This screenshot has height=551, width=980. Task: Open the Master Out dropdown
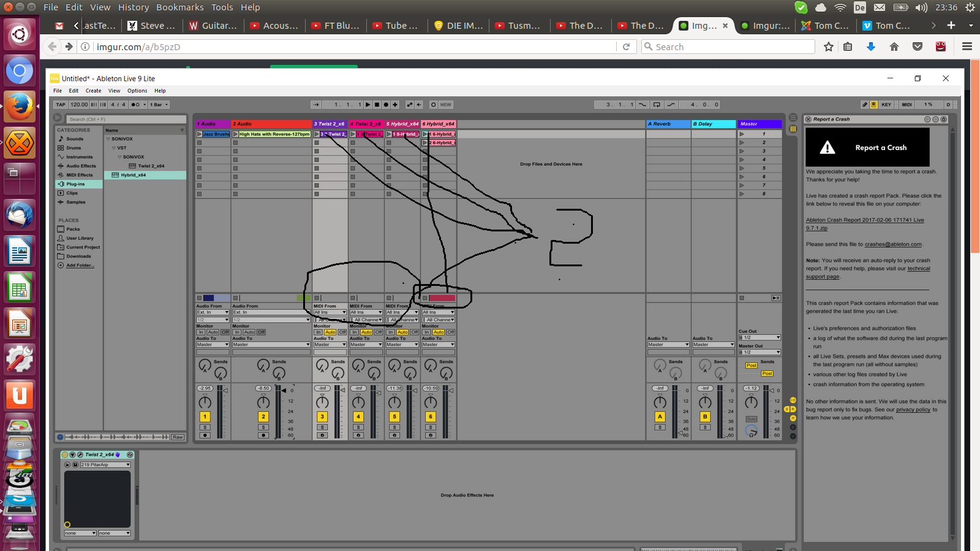[x=759, y=352]
